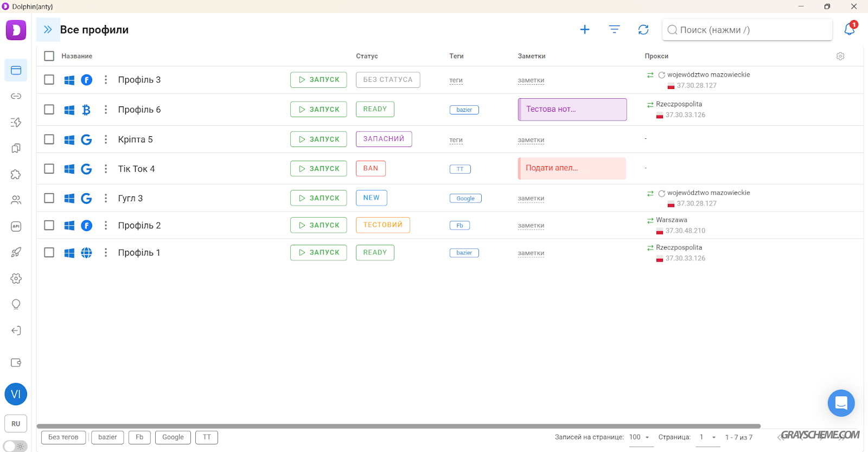
Task: Open table column settings gear
Action: point(840,56)
